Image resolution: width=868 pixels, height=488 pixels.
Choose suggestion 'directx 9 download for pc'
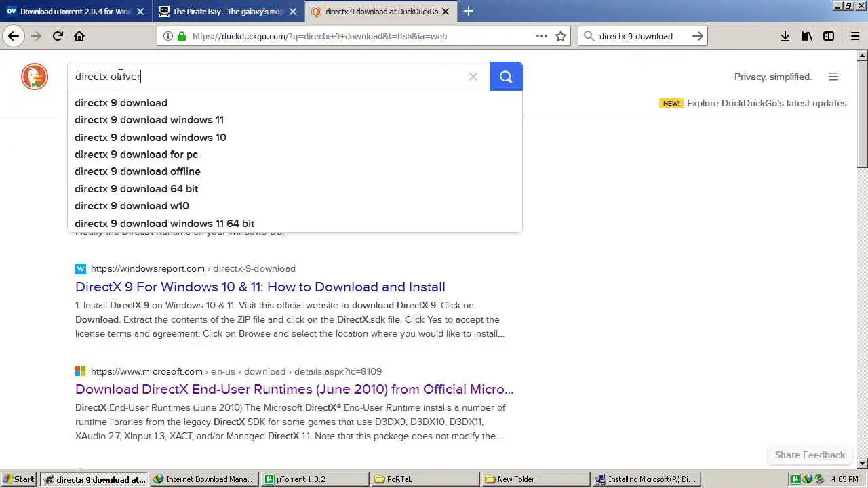(295, 155)
